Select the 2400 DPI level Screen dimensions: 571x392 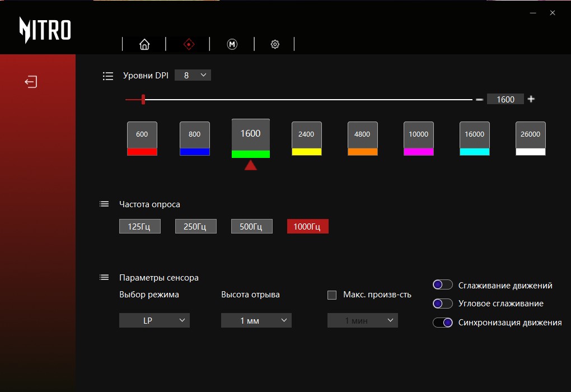(x=306, y=134)
